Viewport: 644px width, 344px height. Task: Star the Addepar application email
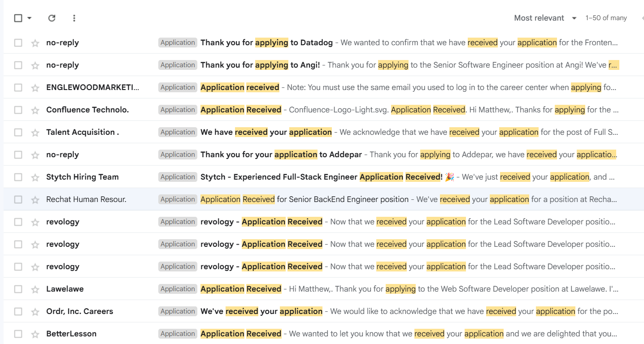click(35, 154)
